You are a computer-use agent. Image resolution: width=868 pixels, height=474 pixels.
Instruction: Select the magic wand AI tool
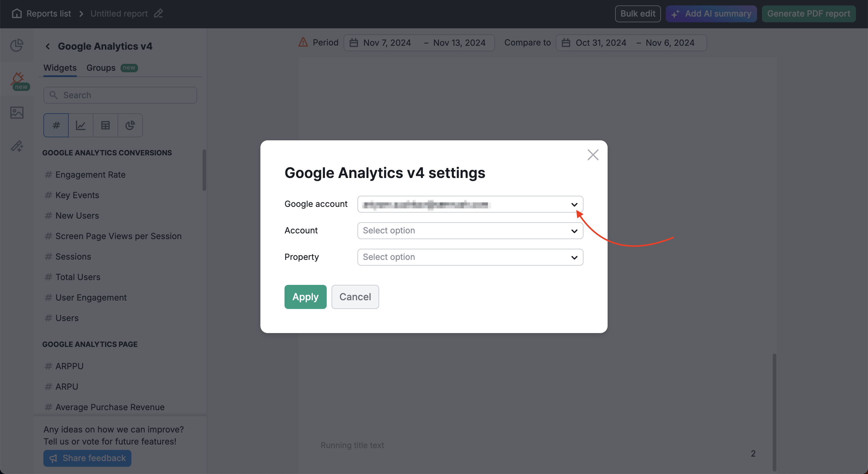(x=16, y=146)
